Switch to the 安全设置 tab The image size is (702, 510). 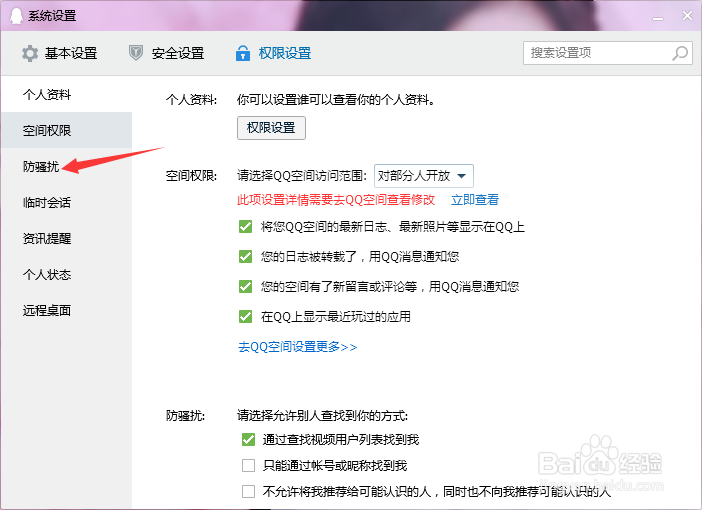pos(167,53)
